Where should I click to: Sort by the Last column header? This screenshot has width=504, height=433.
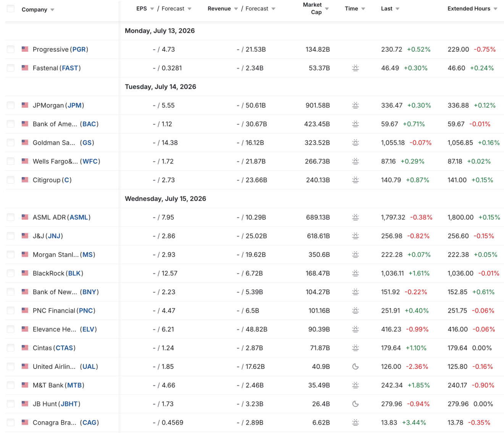pyautogui.click(x=387, y=8)
